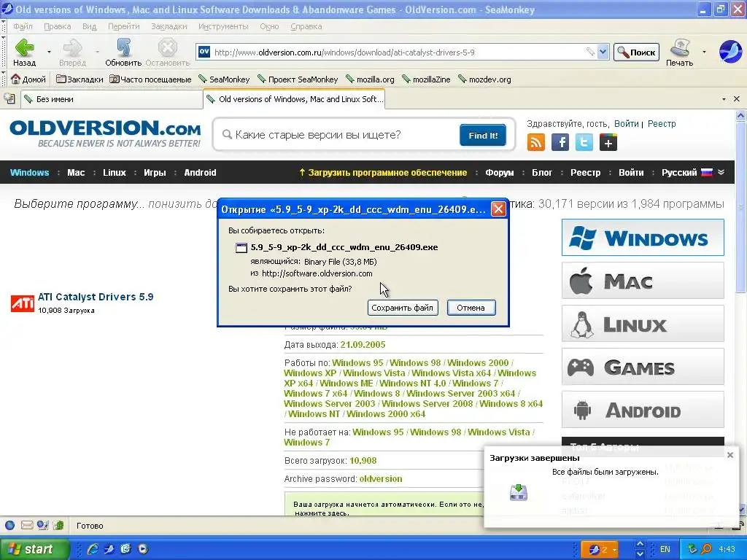The height and width of the screenshot is (560, 747).
Task: Click the ATI Catalyst Drivers 5.9 link
Action: 96,297
